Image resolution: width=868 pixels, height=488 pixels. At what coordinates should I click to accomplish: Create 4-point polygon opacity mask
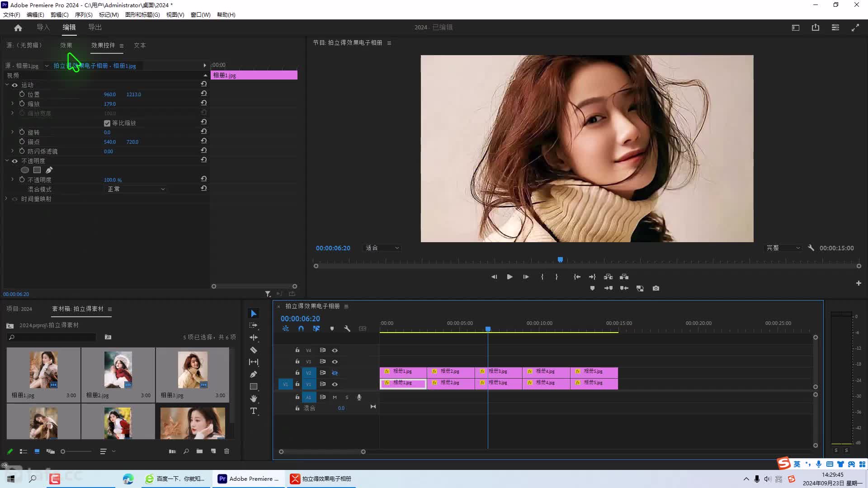(37, 170)
